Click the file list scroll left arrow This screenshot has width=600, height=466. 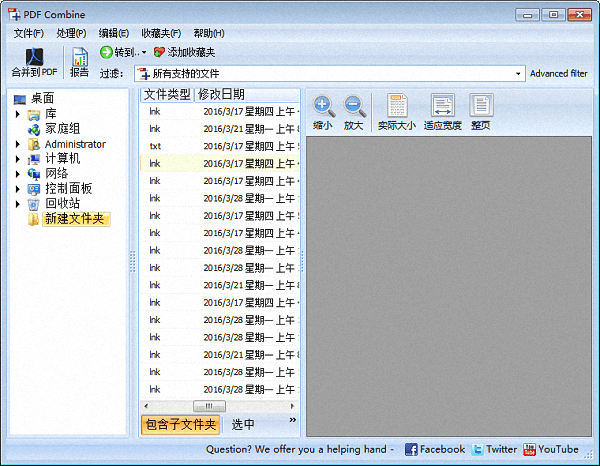[146, 406]
